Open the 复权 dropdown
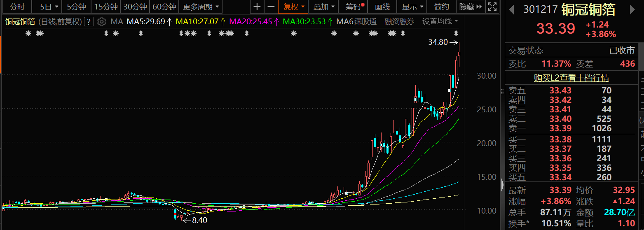Screen dimensions: 644x230 pyautogui.click(x=293, y=7)
